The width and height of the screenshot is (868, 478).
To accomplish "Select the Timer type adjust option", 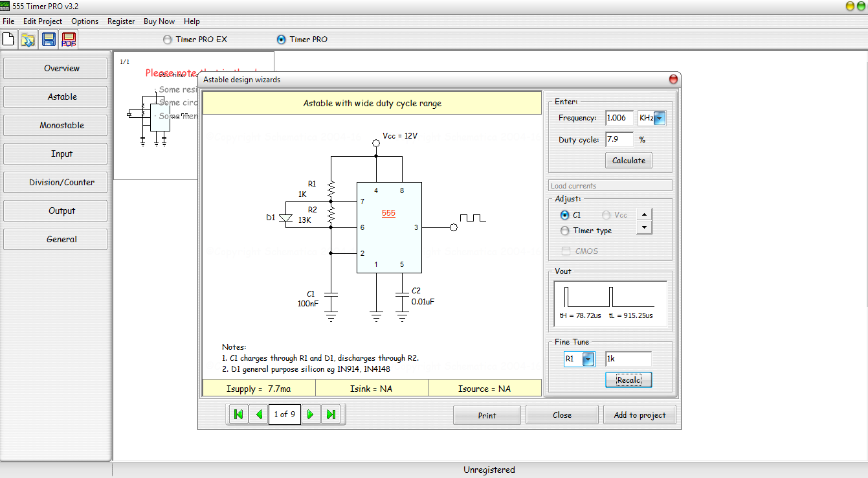I will (565, 231).
